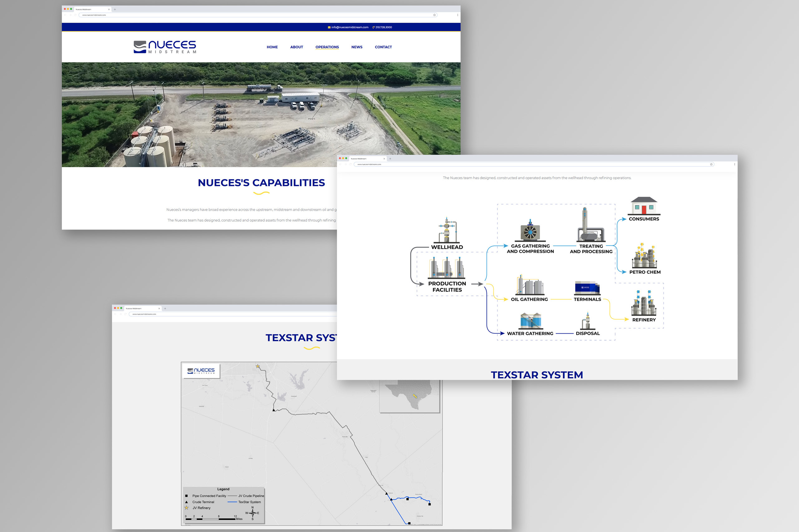Click the compass rose on the map
This screenshot has width=799, height=532.
[252, 513]
